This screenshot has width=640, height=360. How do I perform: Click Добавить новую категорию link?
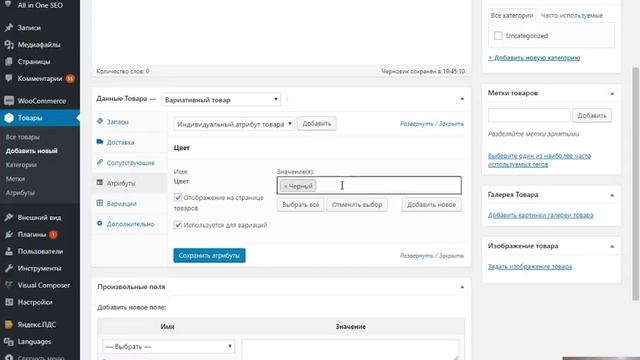[534, 58]
